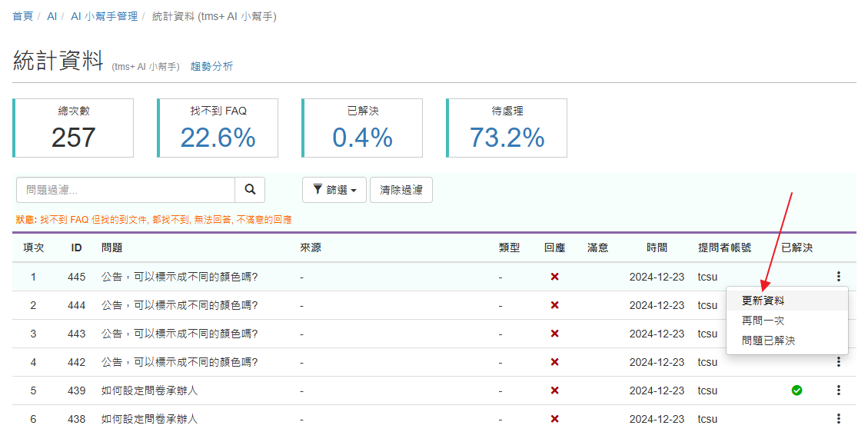
Task: Click the red X response icon for ID 438
Action: (554, 419)
